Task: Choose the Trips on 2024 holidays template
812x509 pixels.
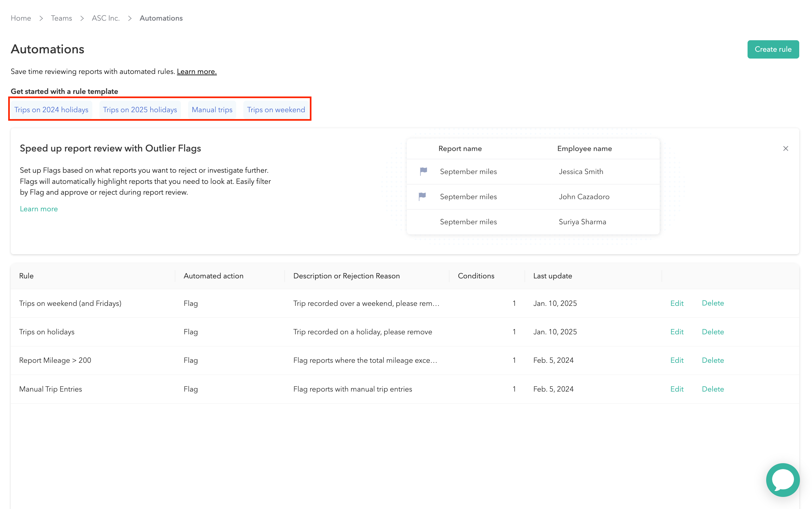Action: (x=51, y=110)
